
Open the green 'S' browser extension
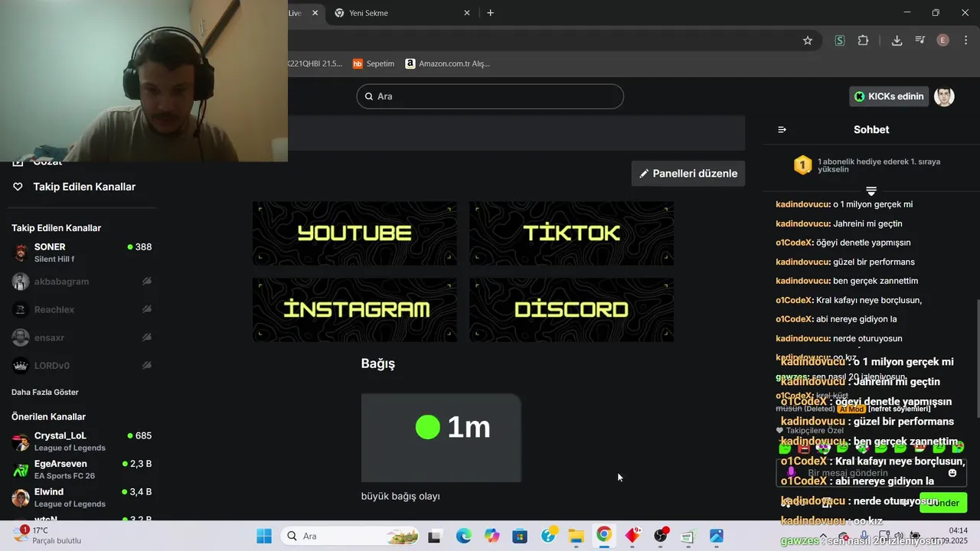(x=840, y=41)
